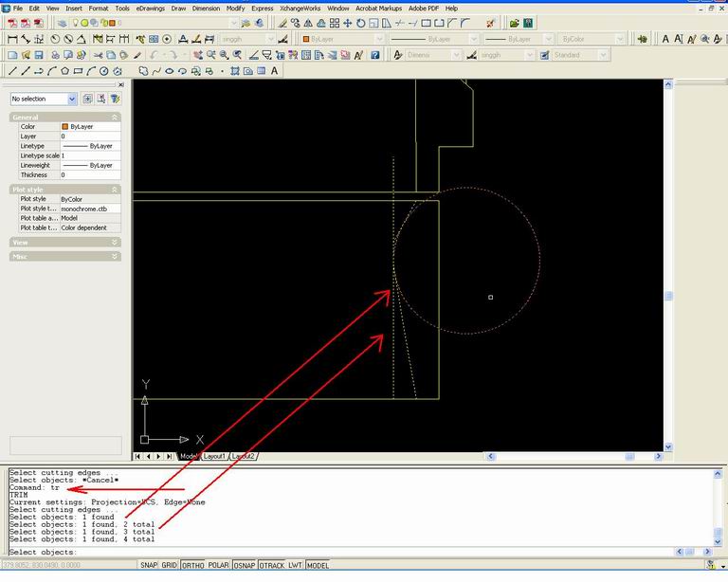Image resolution: width=728 pixels, height=582 pixels.
Task: Select the Spline draw tool
Action: click(x=156, y=71)
